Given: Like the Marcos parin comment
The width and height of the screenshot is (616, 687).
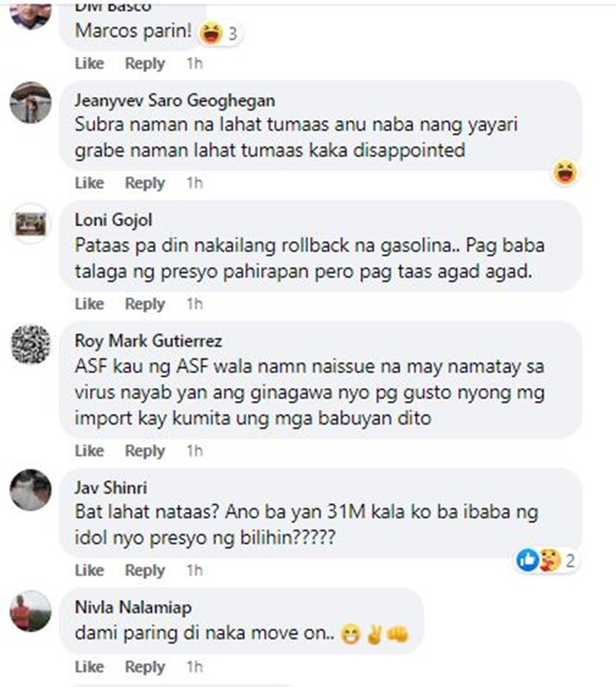Looking at the screenshot, I should 90,63.
